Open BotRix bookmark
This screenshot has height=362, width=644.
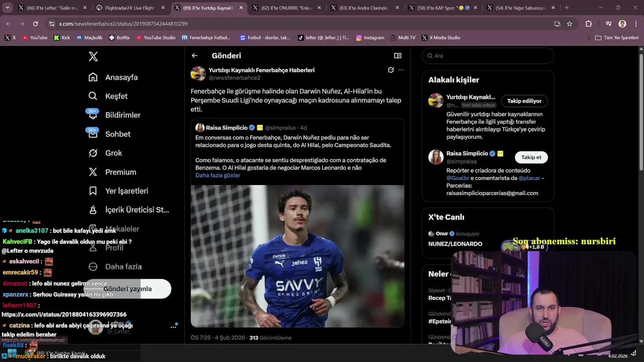tap(119, 38)
